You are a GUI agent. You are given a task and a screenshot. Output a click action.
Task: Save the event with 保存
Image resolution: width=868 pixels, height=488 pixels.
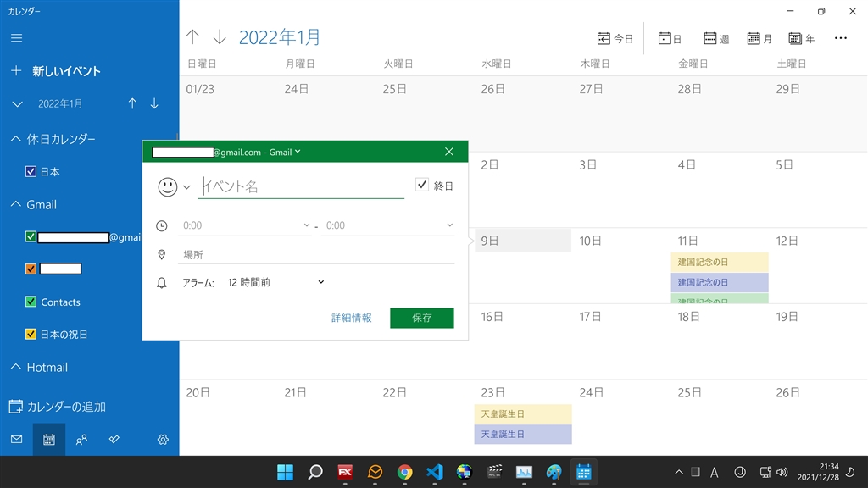(x=422, y=318)
